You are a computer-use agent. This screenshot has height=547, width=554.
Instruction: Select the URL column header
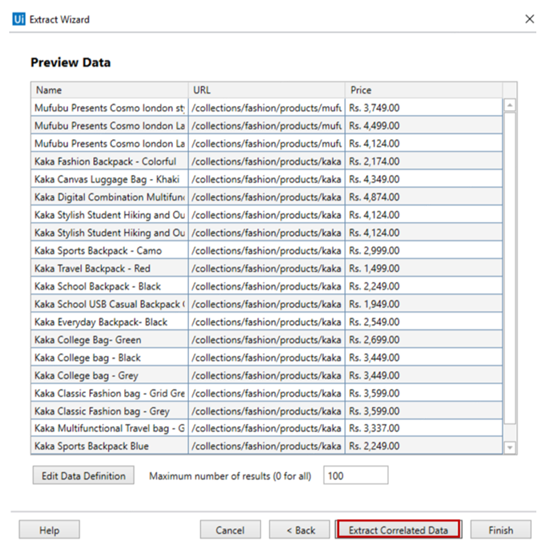pos(266,90)
